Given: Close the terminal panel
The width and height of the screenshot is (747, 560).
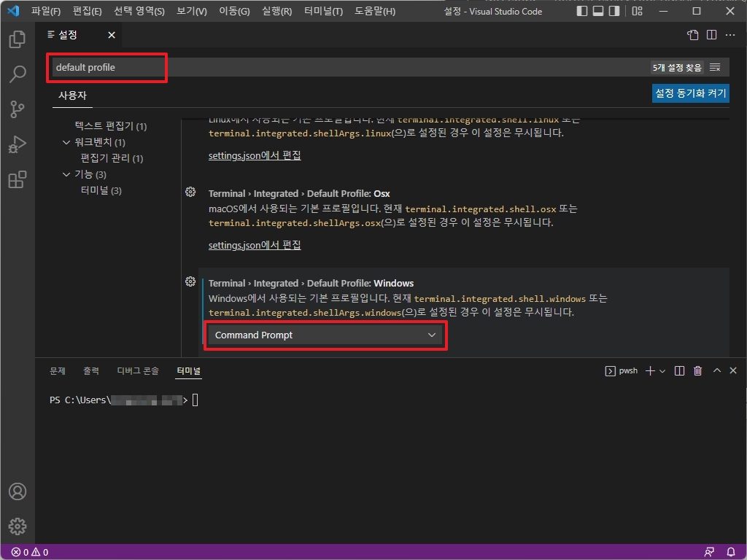Looking at the screenshot, I should pos(733,370).
